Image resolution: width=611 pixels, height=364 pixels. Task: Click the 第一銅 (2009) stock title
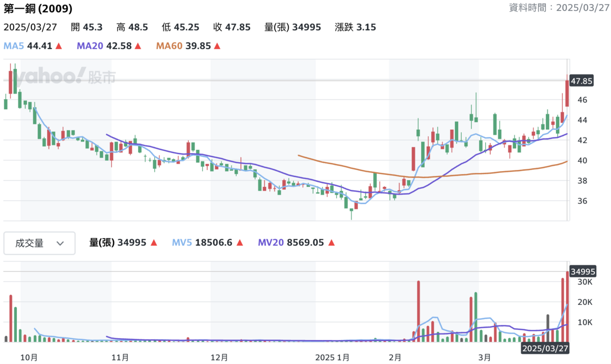pyautogui.click(x=38, y=9)
